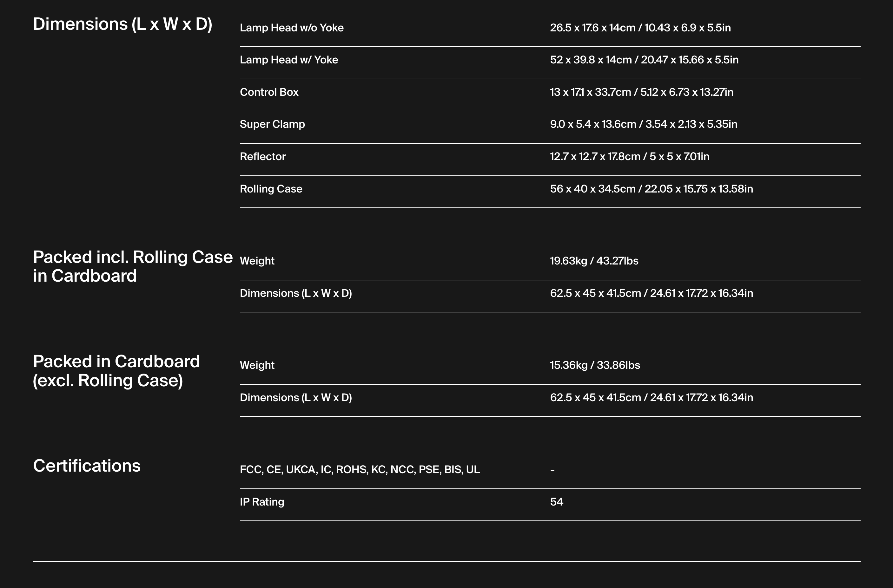Screen dimensions: 893x588
Task: Click the Dimensions (L x W x D) heading
Action: [123, 24]
